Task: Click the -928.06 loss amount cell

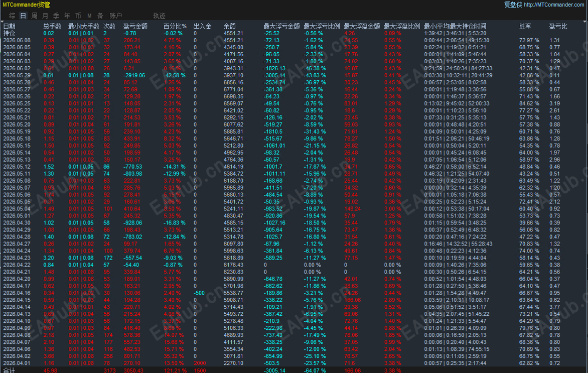Action: coord(133,223)
